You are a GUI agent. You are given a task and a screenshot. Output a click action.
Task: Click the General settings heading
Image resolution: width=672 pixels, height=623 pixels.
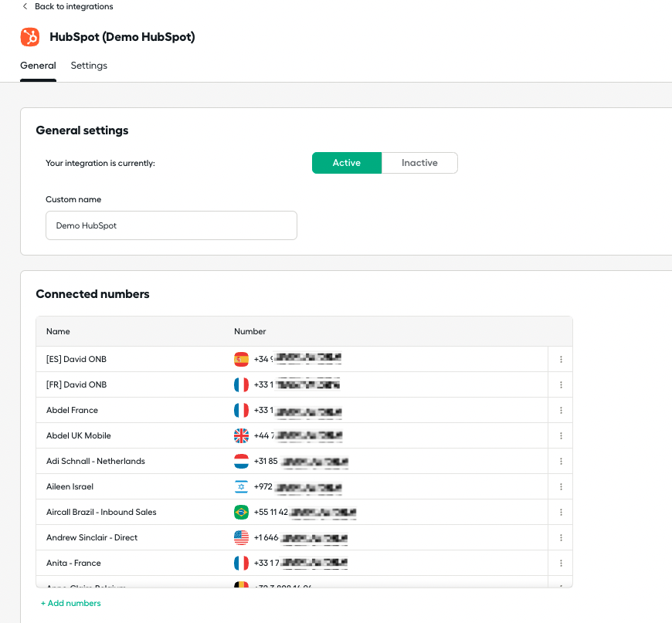click(x=83, y=130)
